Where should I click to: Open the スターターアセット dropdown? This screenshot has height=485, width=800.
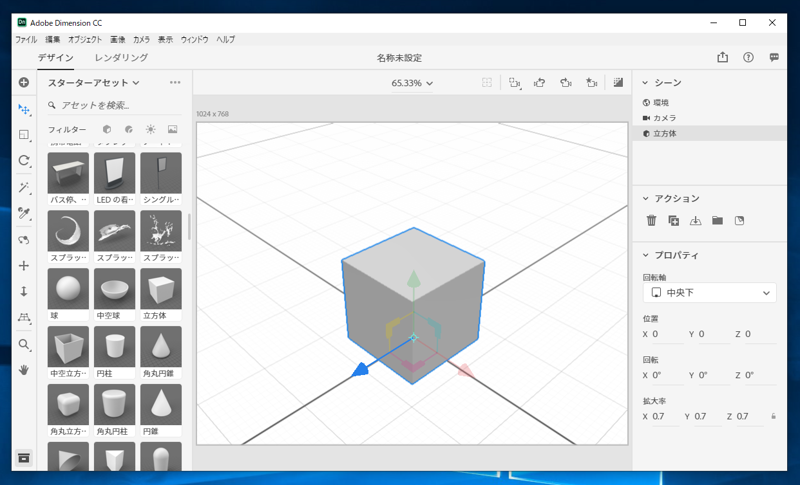pyautogui.click(x=93, y=83)
